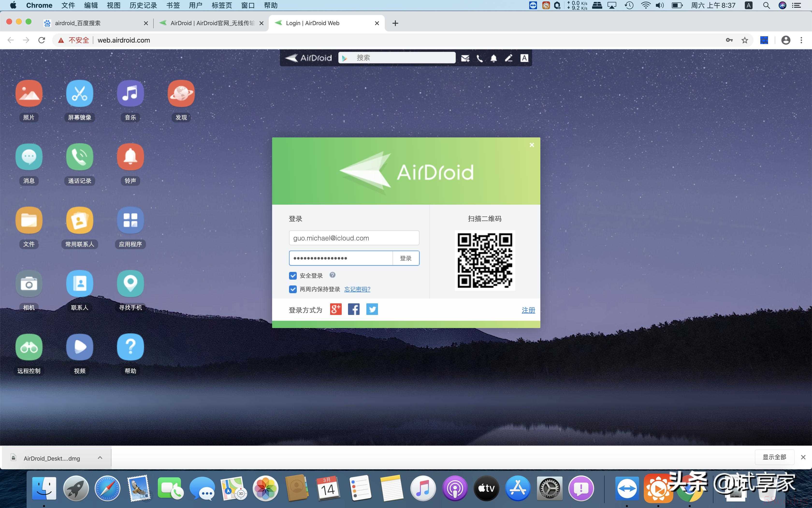
Task: Open App Store in the Dock
Action: click(x=518, y=488)
